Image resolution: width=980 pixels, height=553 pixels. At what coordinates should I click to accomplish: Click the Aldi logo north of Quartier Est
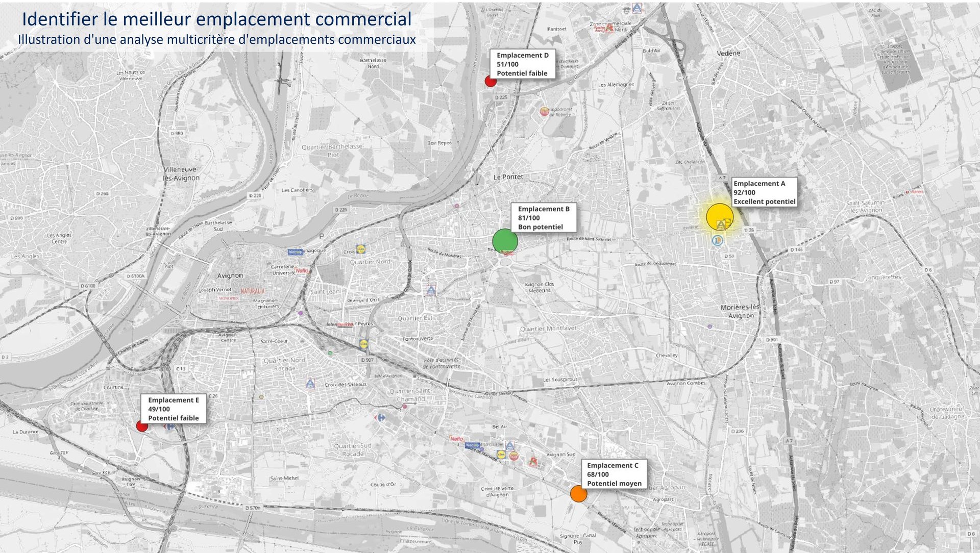click(431, 291)
